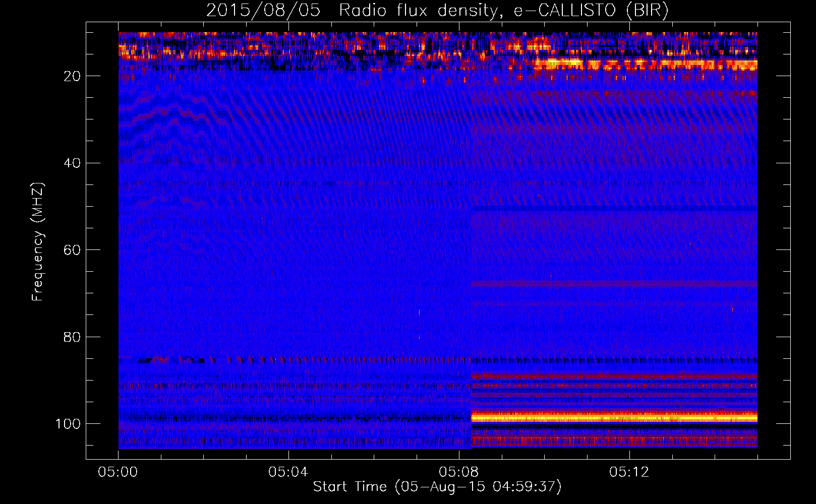Click the '05:12' time axis label

629,472
